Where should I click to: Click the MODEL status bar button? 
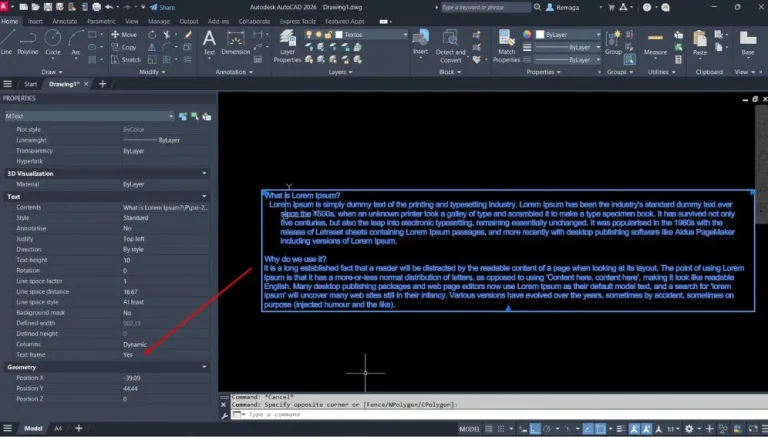(x=469, y=429)
